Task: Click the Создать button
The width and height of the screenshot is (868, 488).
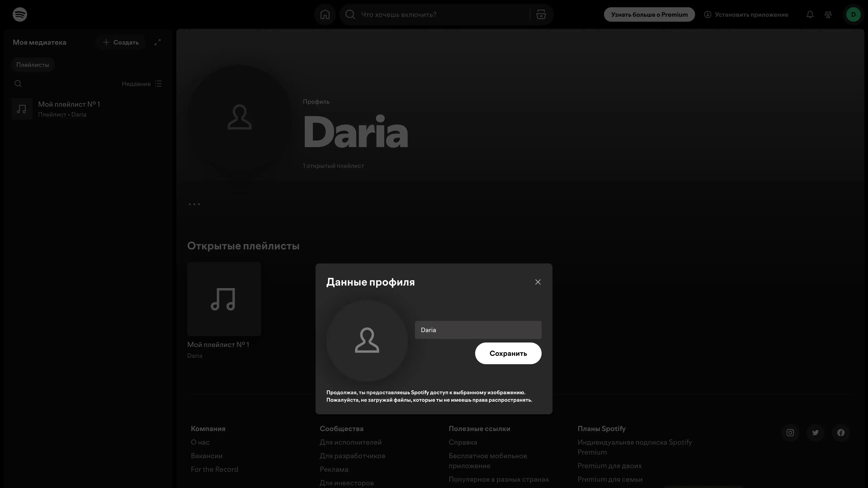Action: [121, 42]
